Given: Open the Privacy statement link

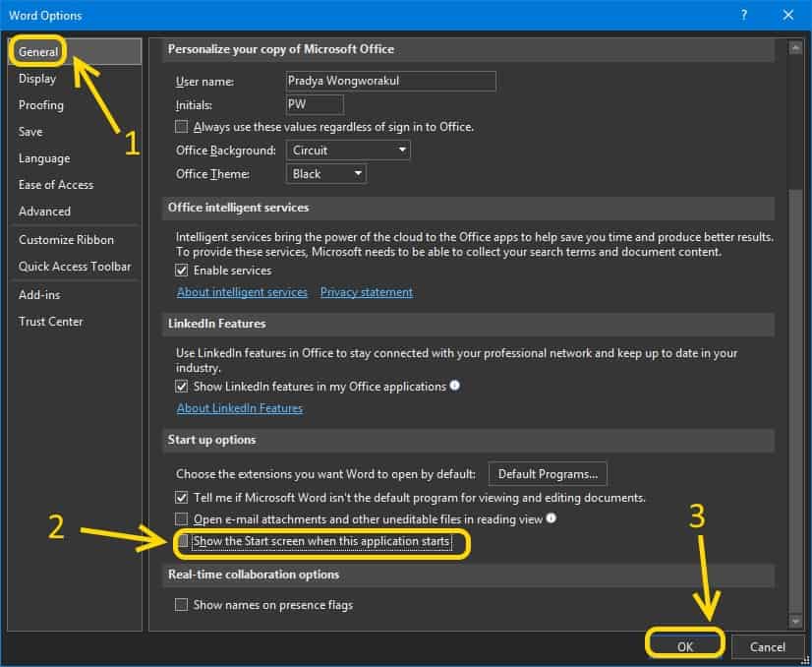Looking at the screenshot, I should [x=367, y=292].
